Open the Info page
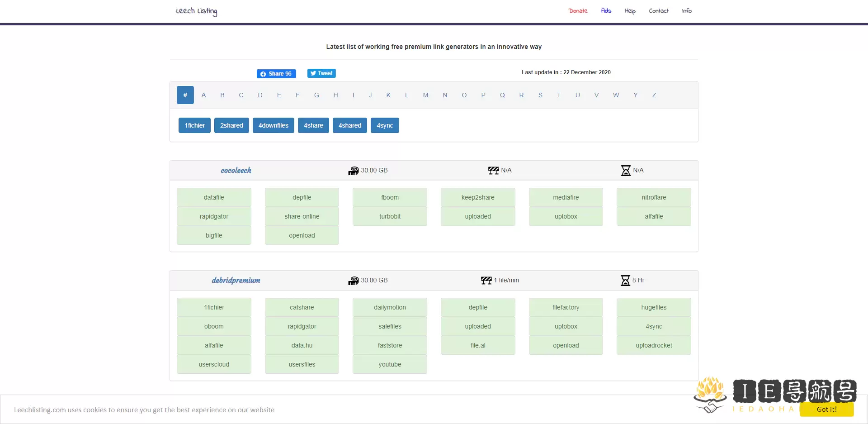Screen dimensions: 868x424 point(687,10)
